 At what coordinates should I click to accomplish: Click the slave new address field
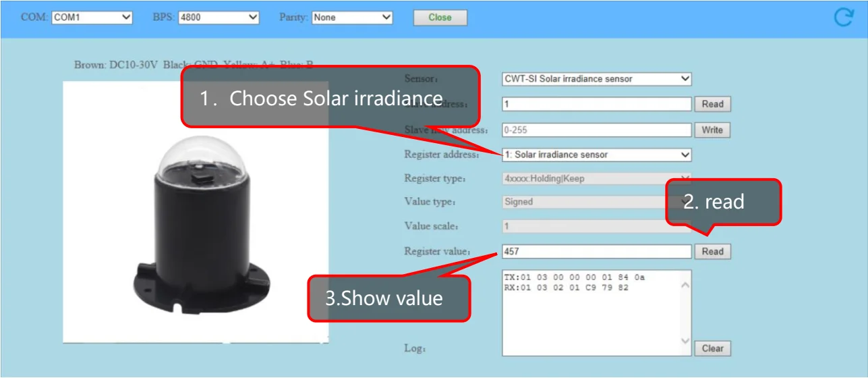coord(597,130)
